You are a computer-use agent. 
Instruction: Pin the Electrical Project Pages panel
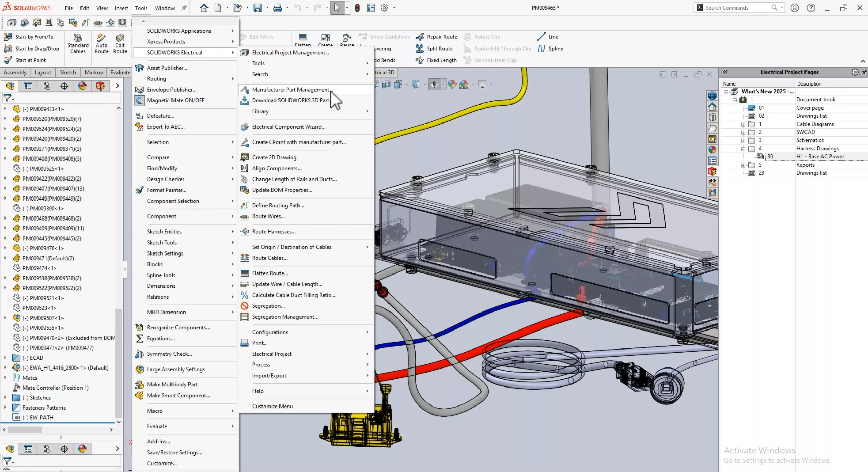pos(864,72)
